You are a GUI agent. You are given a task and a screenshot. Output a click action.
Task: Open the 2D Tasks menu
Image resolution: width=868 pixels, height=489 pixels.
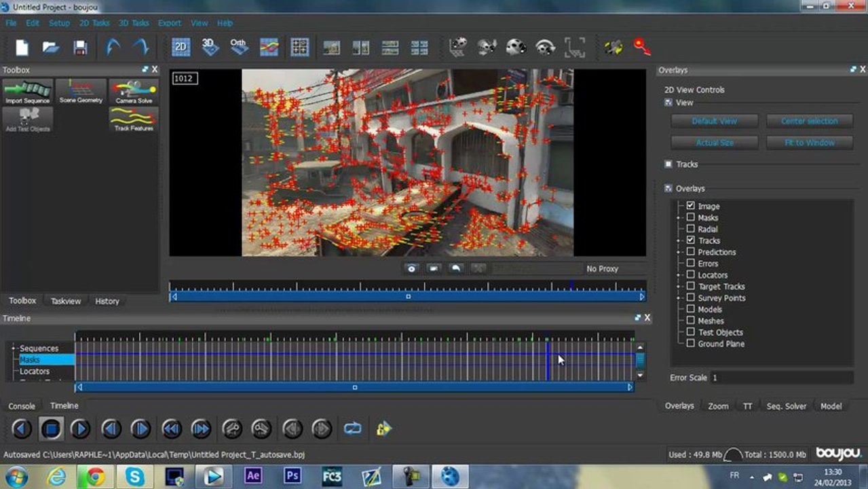(x=94, y=23)
